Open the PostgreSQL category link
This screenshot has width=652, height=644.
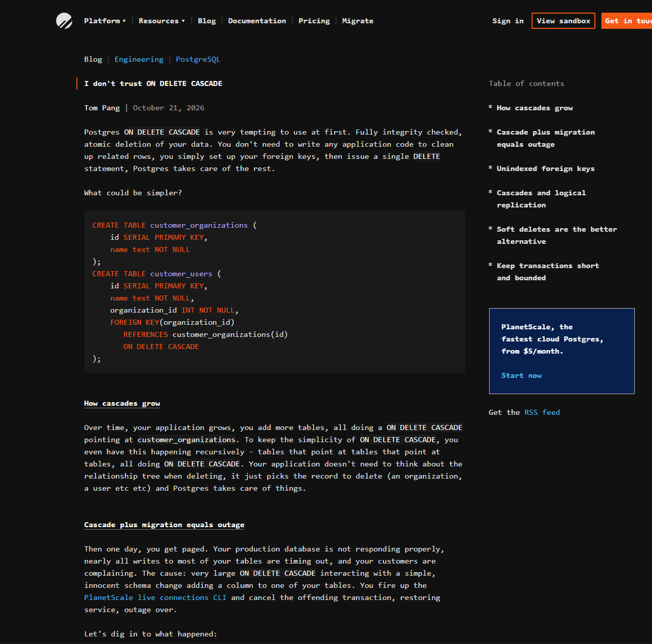pyautogui.click(x=198, y=59)
